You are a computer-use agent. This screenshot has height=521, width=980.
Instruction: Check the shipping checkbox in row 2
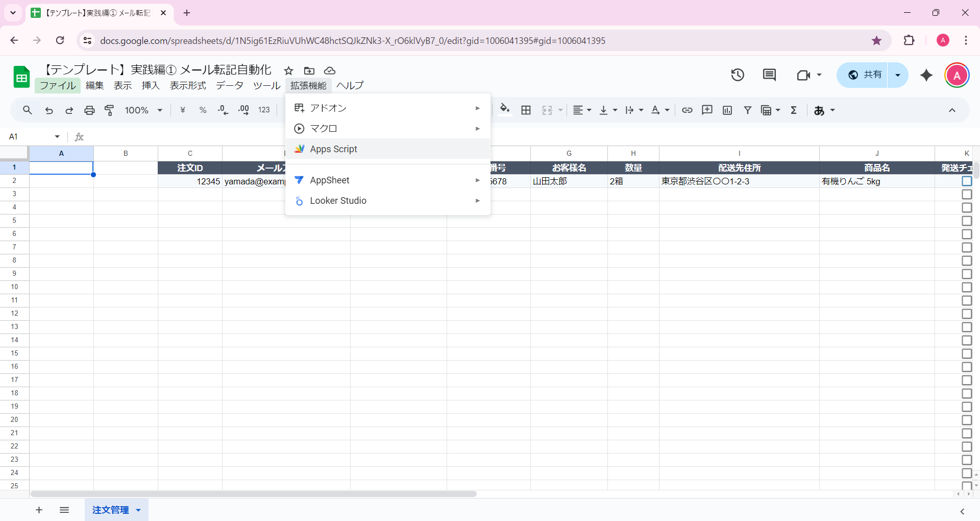pos(966,181)
